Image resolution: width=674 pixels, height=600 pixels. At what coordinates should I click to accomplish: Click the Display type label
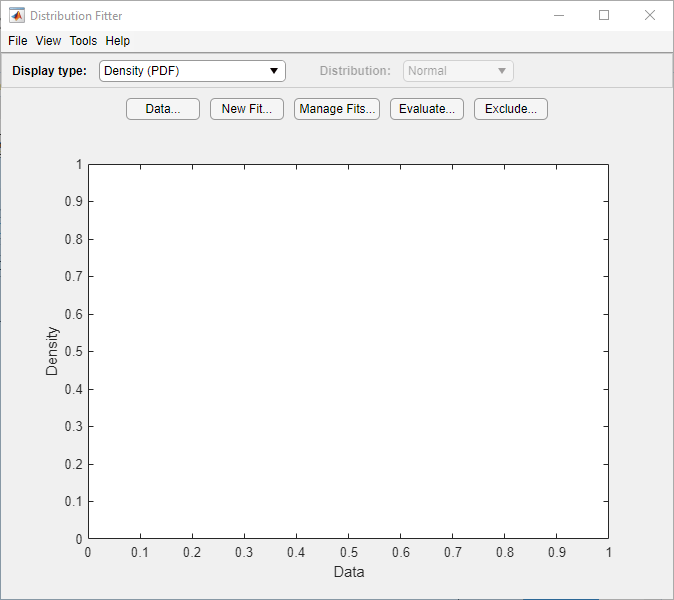tap(49, 71)
